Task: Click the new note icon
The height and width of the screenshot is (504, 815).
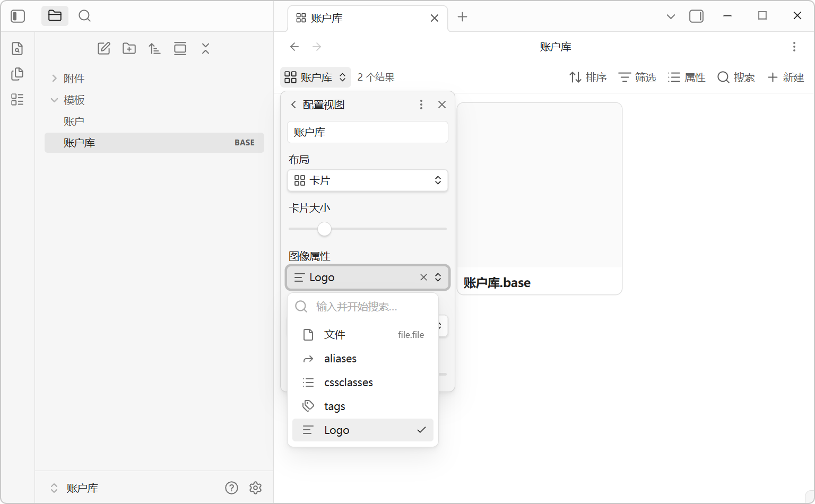Action: [104, 49]
